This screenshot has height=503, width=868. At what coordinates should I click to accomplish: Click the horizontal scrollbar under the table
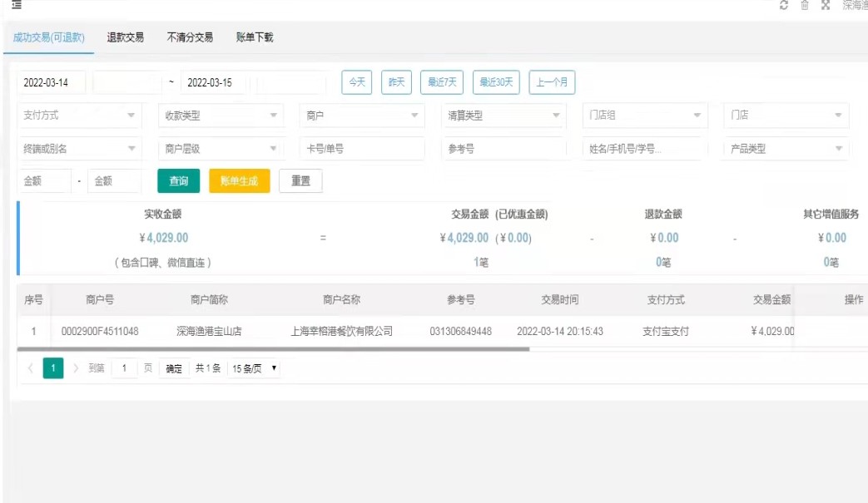275,349
